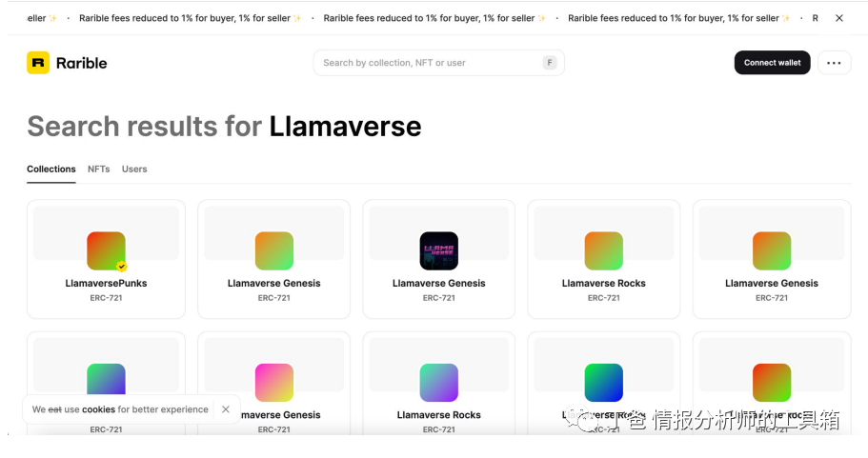Close the fees announcement banner
Image resolution: width=868 pixels, height=458 pixels.
(839, 18)
